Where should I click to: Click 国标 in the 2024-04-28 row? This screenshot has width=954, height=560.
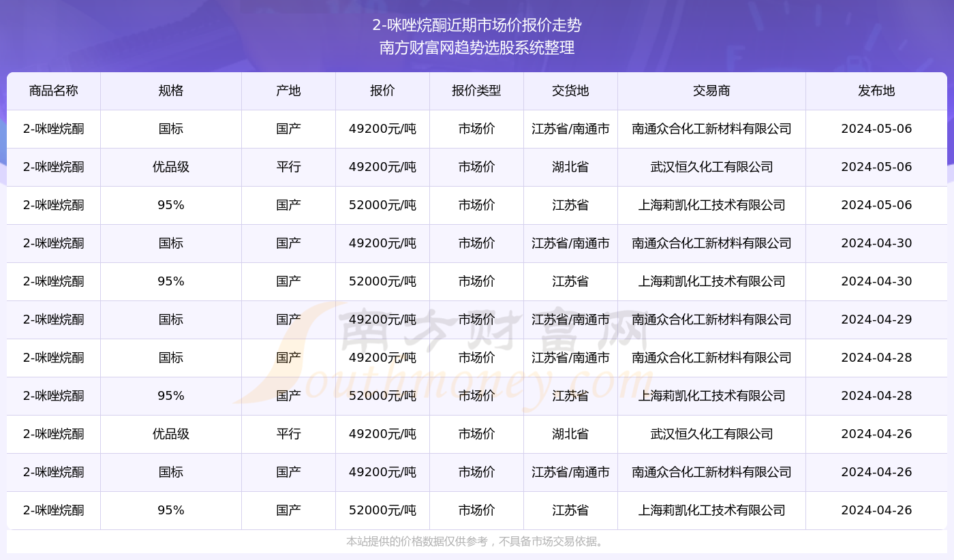coord(171,358)
